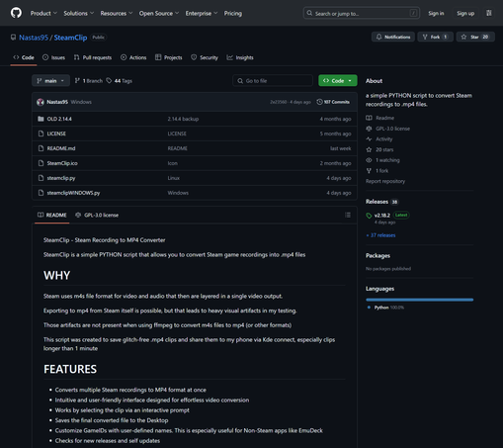Open steamclipWINDOWS.py file
This screenshot has width=503, height=448.
[73, 193]
